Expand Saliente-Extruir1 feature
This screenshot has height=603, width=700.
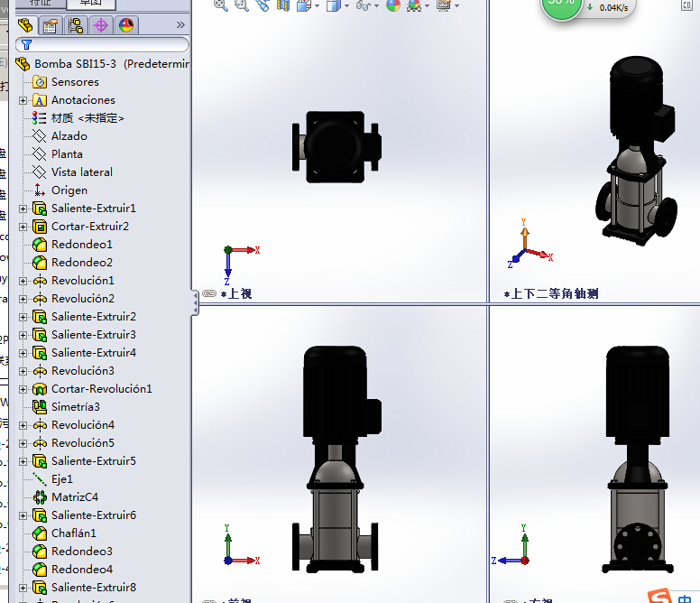23,209
